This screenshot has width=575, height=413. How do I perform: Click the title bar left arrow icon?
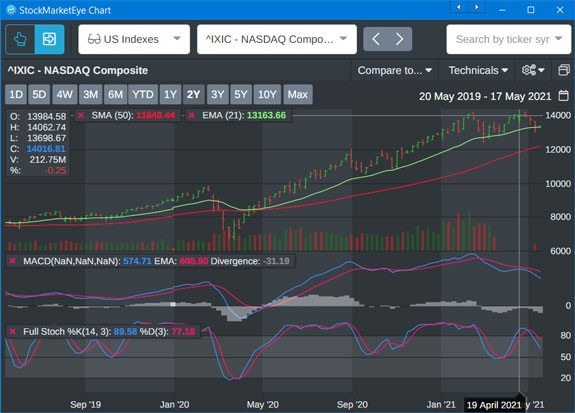tap(458, 7)
